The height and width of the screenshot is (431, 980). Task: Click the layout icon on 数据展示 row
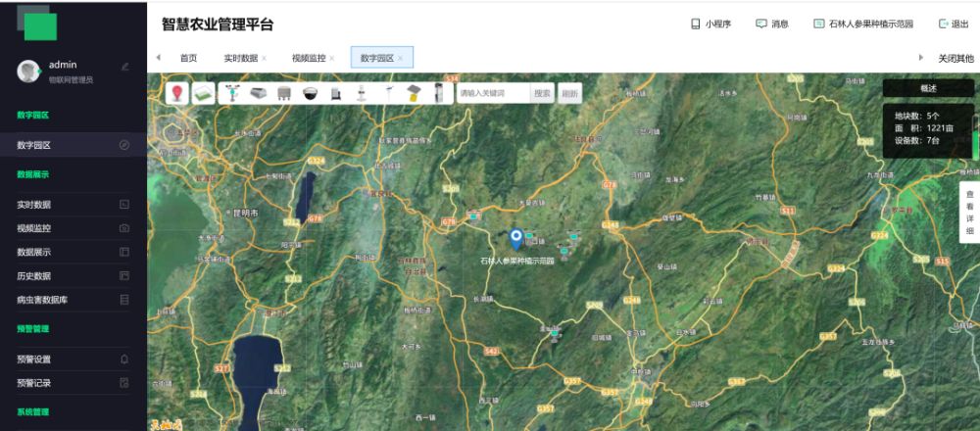(x=124, y=252)
